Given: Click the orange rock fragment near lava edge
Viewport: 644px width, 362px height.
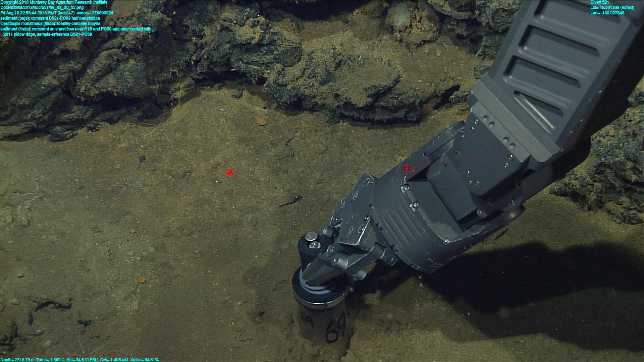Looking at the screenshot, I should tap(261, 121).
